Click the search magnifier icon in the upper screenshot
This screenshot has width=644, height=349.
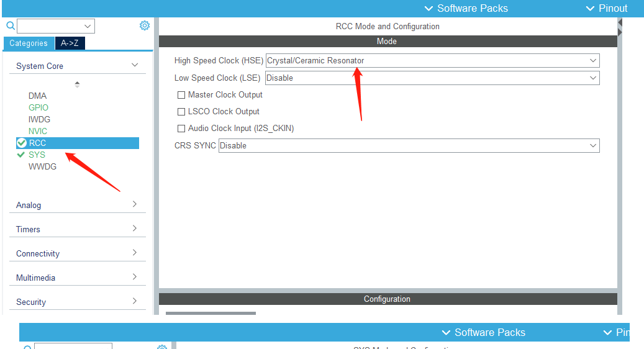click(11, 26)
